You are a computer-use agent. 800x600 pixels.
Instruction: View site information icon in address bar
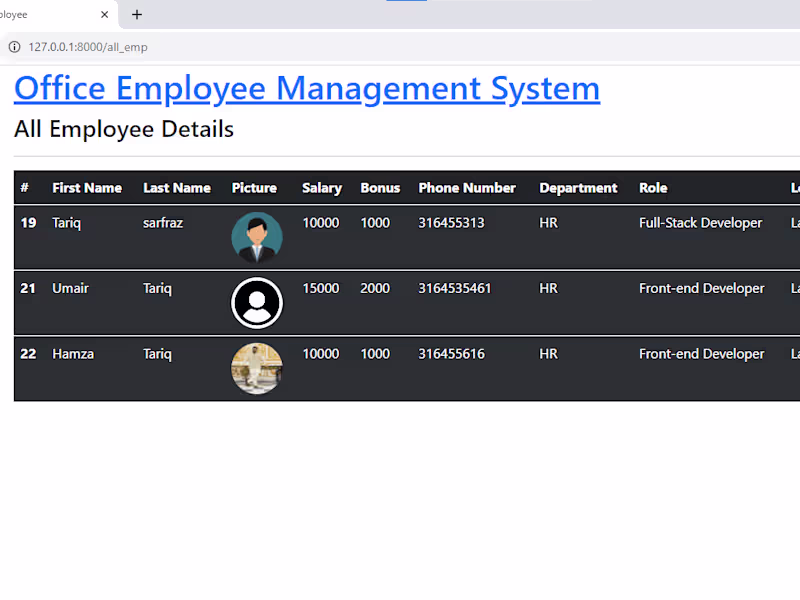[14, 47]
